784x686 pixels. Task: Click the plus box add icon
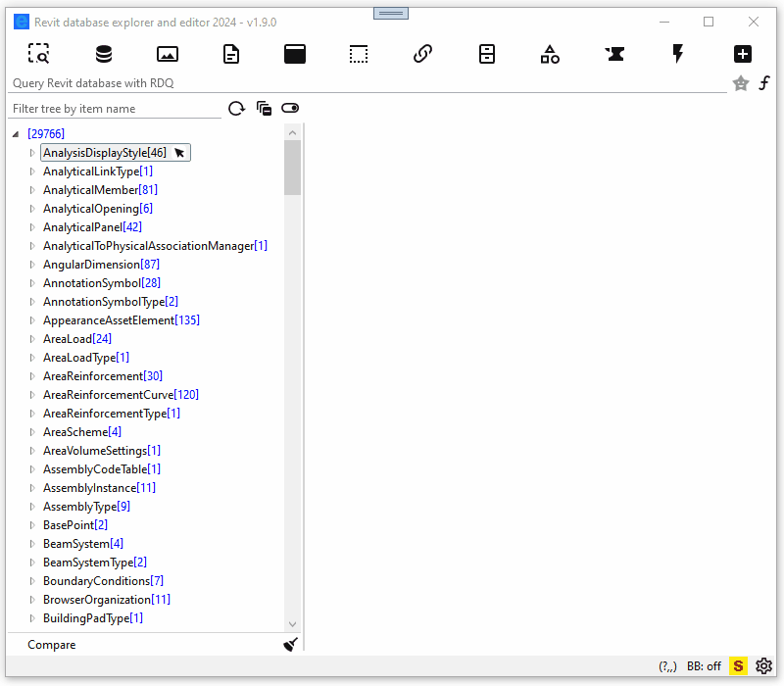coord(743,54)
